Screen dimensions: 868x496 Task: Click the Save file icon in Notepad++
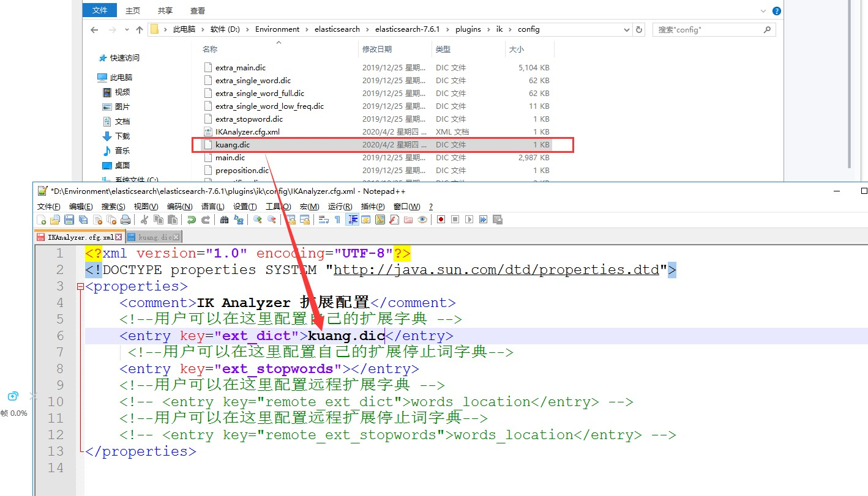point(69,220)
